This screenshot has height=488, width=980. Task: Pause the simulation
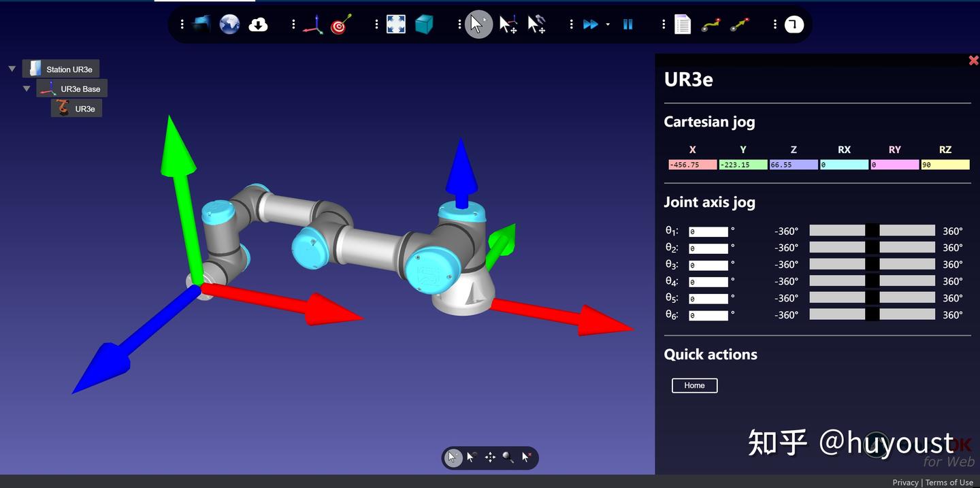click(x=627, y=25)
